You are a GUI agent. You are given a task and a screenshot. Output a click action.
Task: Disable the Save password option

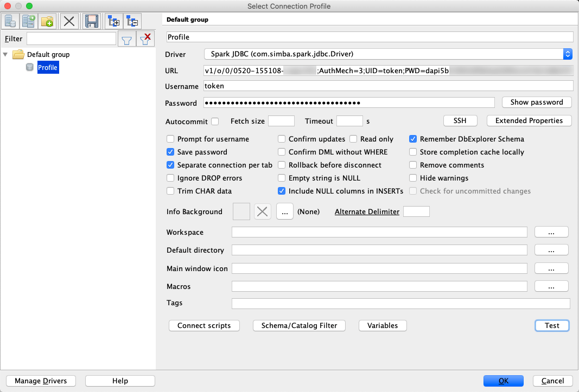click(170, 152)
